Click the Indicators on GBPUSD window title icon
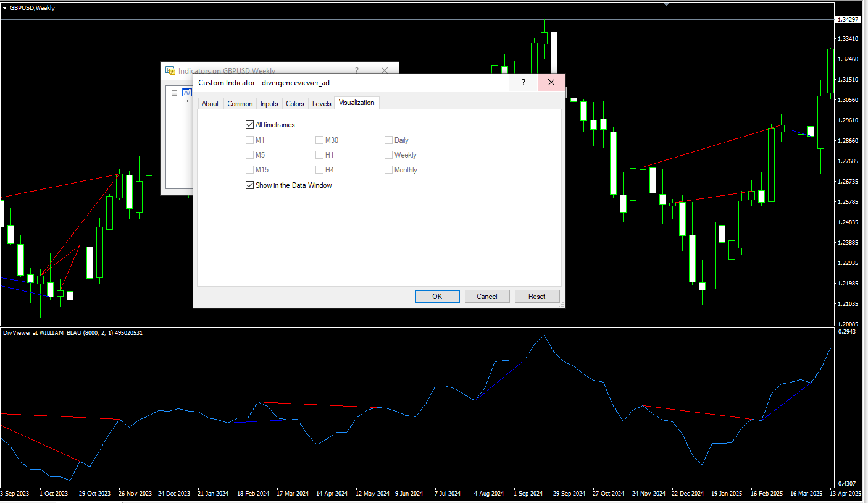 (x=170, y=70)
